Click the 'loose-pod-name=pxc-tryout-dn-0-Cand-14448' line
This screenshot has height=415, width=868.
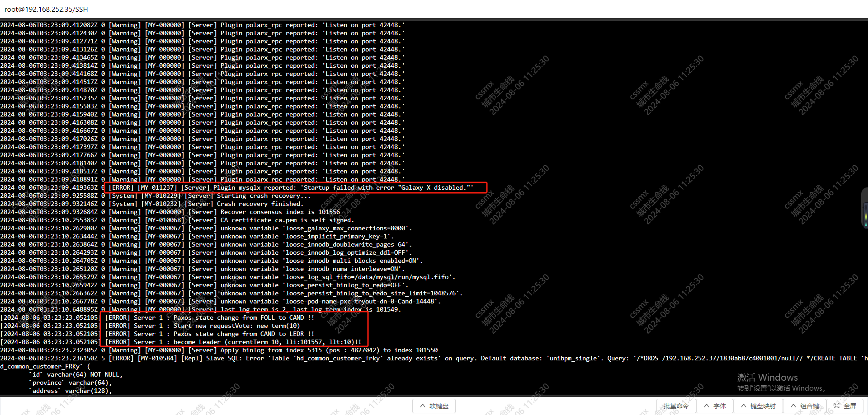221,302
